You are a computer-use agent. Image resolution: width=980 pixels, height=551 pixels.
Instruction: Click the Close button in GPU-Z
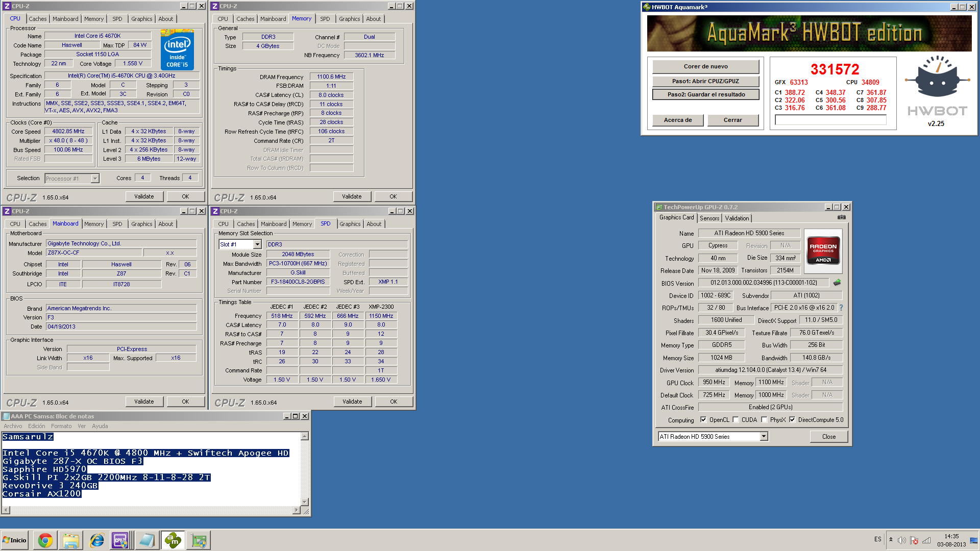[828, 437]
